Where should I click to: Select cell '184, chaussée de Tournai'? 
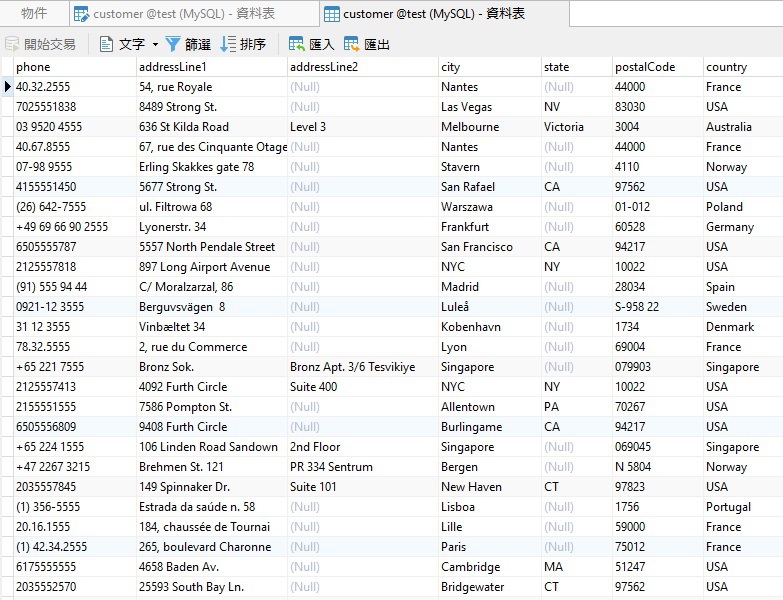(212, 527)
